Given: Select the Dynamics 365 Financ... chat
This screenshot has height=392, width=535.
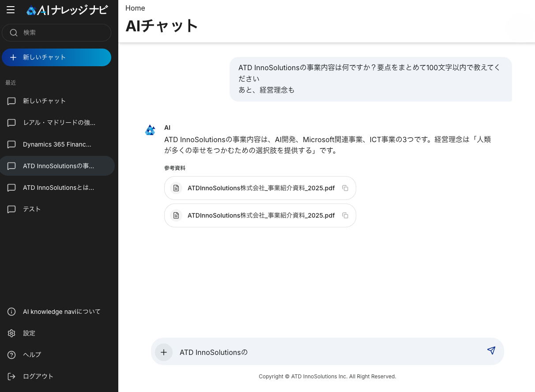Looking at the screenshot, I should [57, 144].
